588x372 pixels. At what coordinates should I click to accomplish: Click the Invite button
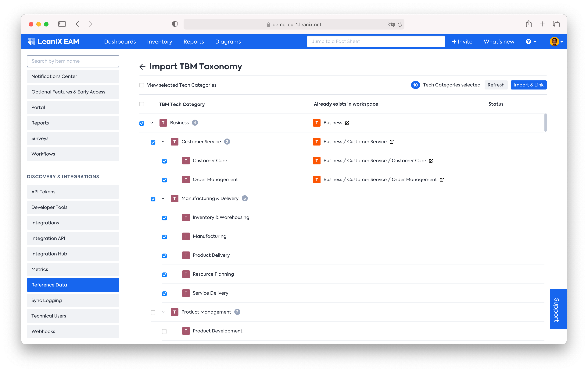462,42
